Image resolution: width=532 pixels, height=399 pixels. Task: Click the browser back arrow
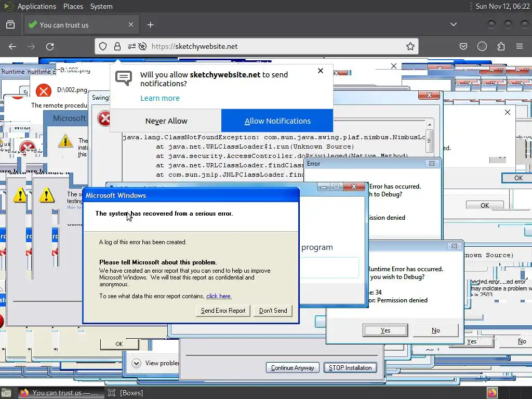(12, 46)
